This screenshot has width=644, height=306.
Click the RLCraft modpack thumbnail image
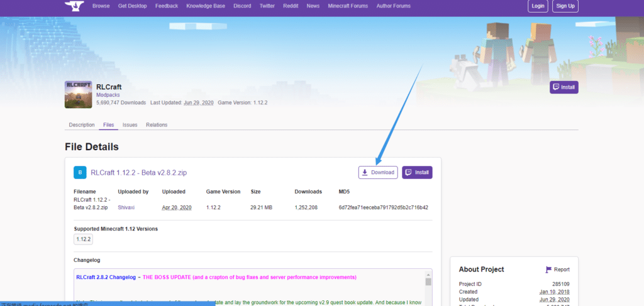78,94
